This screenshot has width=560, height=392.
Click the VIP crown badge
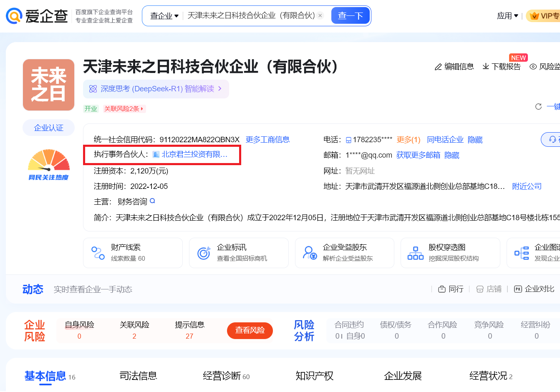543,16
